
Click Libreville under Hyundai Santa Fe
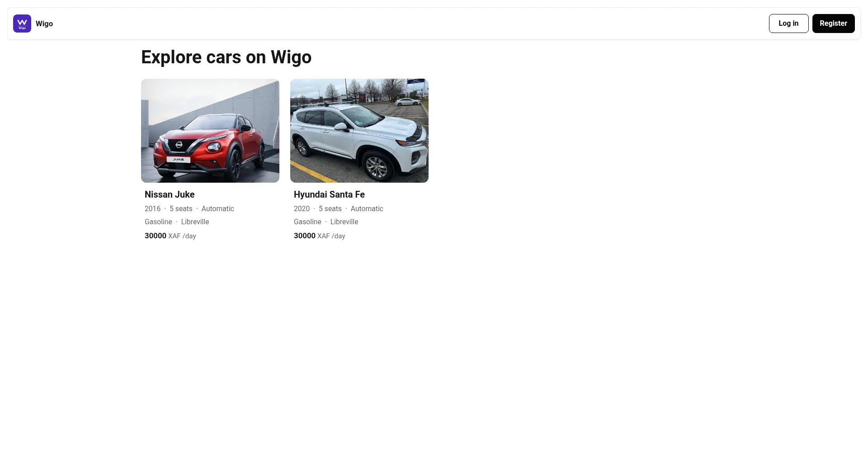(x=344, y=222)
